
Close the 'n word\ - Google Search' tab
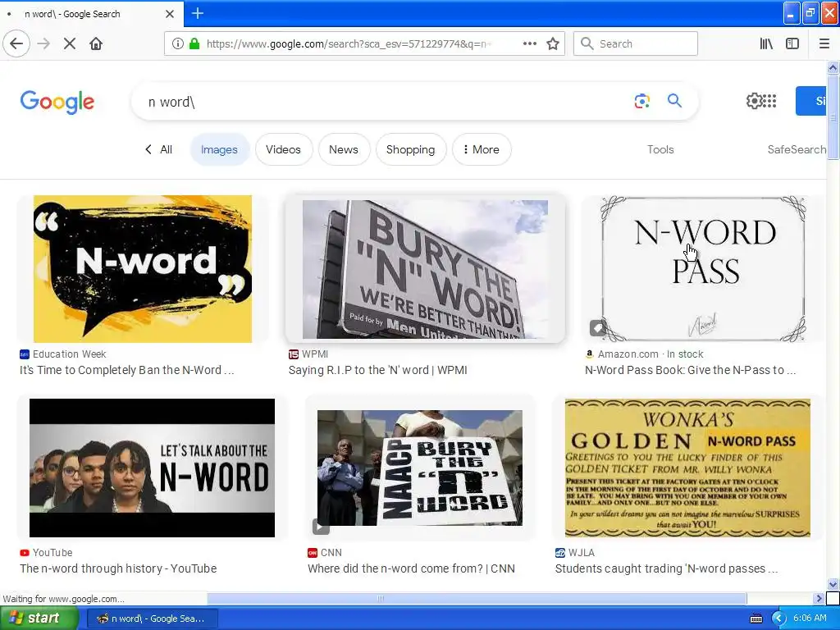coord(170,14)
